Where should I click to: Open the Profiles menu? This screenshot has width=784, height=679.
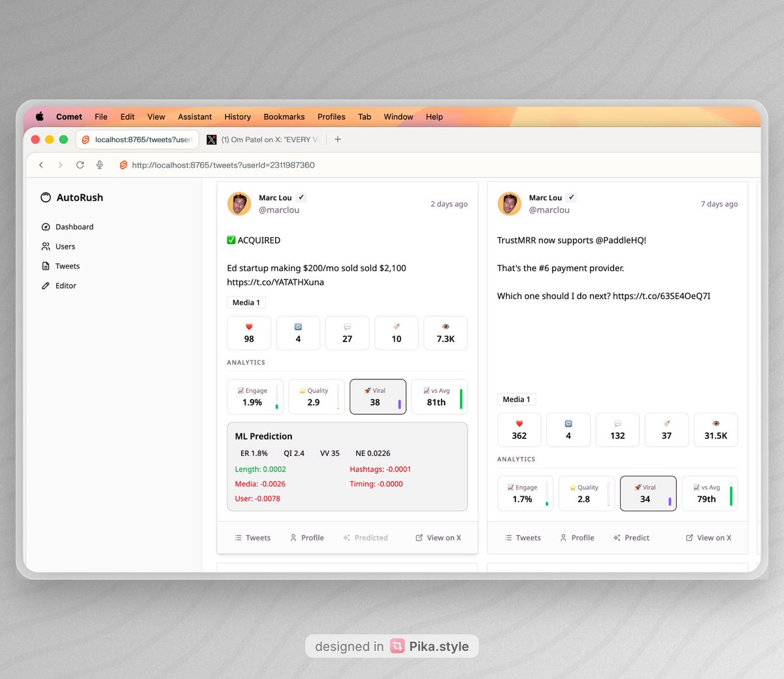pyautogui.click(x=331, y=117)
